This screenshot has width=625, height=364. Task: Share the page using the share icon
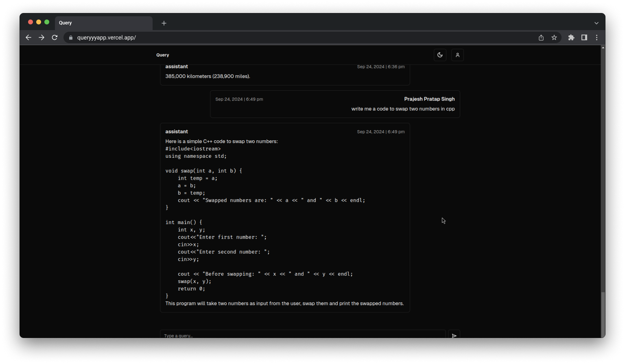click(x=541, y=37)
